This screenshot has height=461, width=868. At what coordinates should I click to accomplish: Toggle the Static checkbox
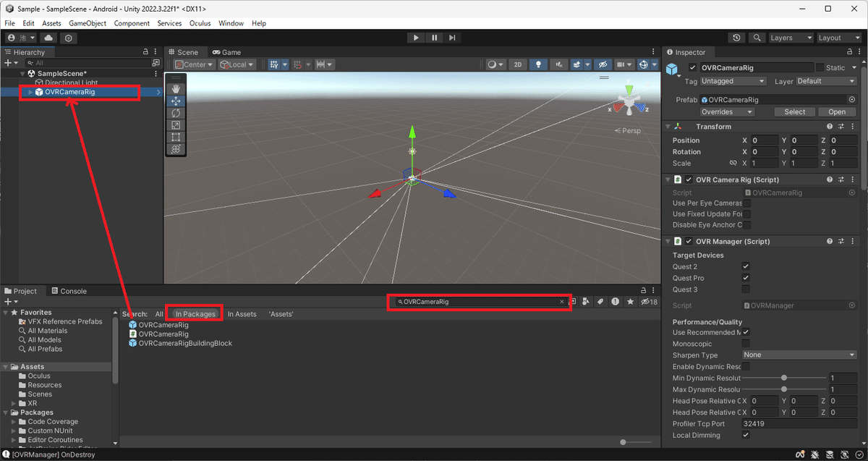820,67
